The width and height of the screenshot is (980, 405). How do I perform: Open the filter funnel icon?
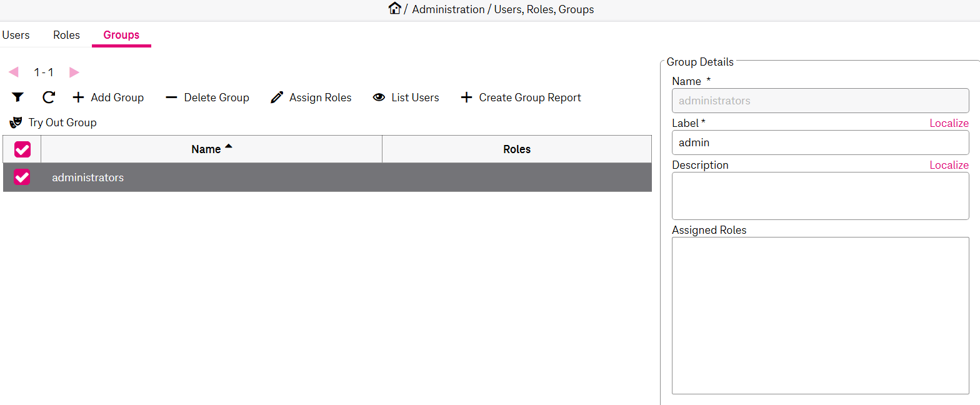pos(18,97)
